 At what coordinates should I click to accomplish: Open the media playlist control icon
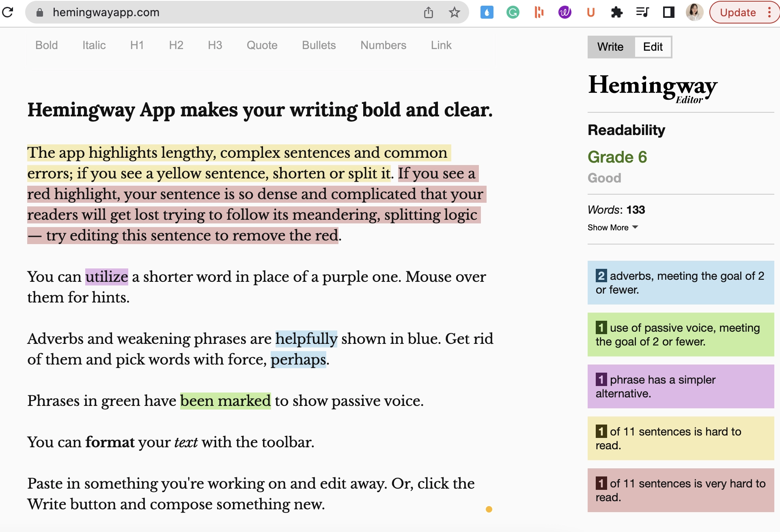[643, 13]
